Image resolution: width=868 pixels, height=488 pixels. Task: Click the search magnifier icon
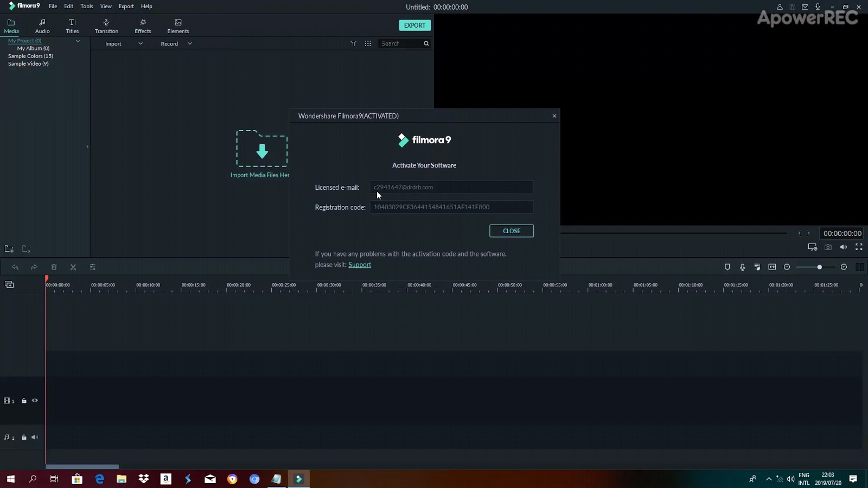[426, 43]
